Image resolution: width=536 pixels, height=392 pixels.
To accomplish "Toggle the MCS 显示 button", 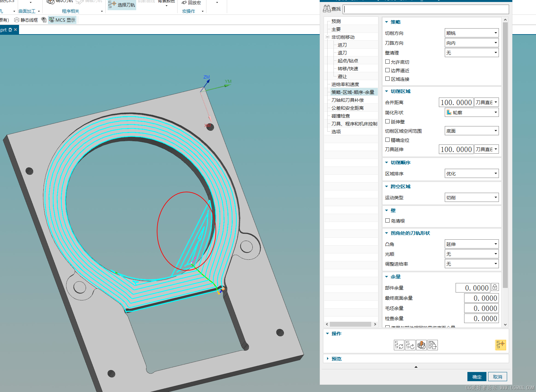I will tap(62, 20).
